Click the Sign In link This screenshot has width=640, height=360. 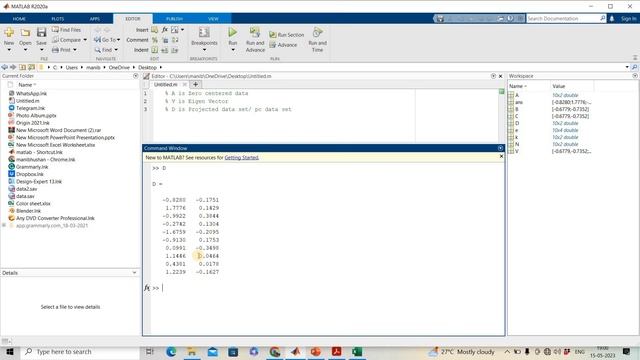(628, 18)
